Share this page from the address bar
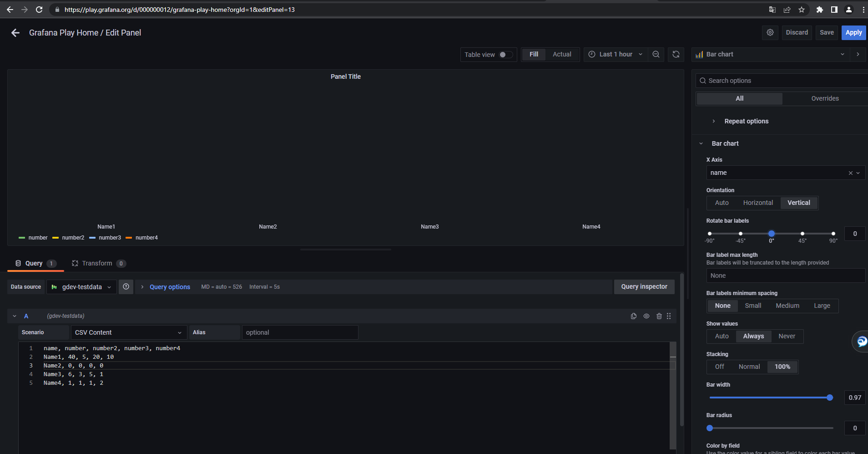The width and height of the screenshot is (868, 454). 787,10
